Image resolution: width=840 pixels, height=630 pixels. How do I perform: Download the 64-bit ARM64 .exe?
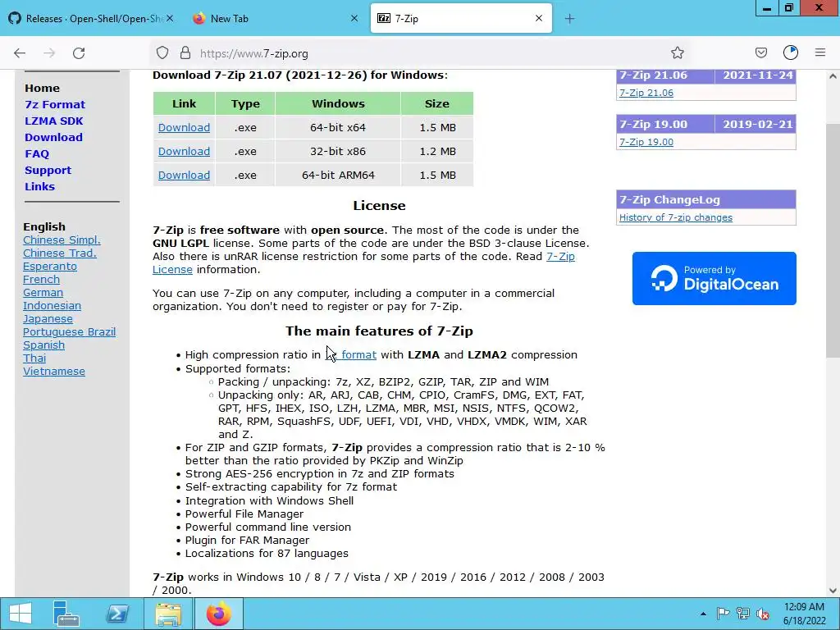(x=184, y=176)
